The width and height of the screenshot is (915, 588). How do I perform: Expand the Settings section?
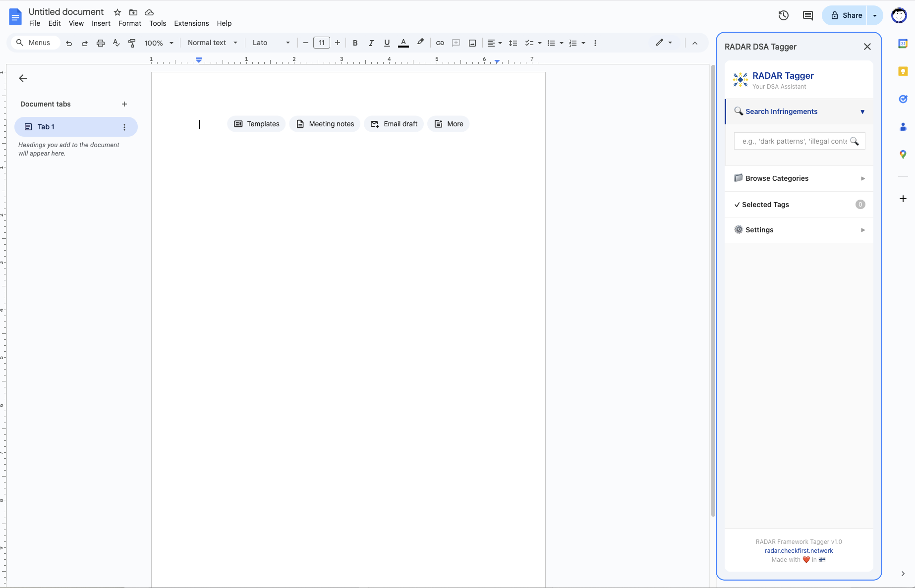(x=799, y=230)
